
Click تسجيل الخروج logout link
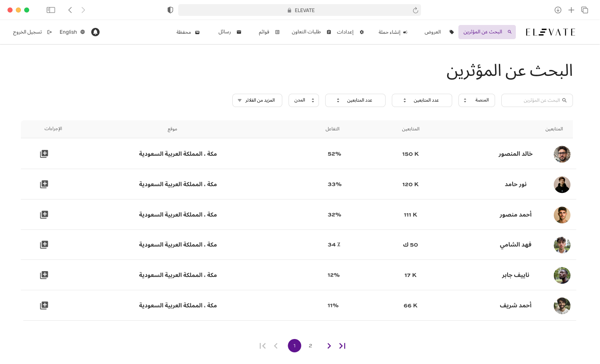click(32, 32)
